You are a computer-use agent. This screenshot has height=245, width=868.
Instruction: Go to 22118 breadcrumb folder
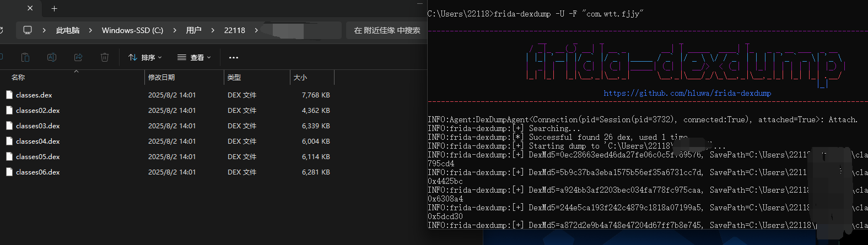(x=235, y=30)
